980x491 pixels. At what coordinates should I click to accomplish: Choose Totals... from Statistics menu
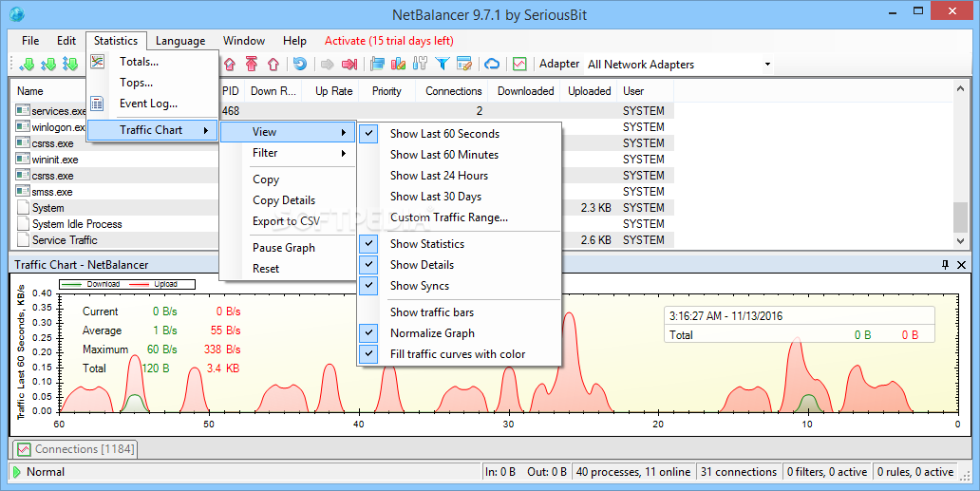[152, 61]
